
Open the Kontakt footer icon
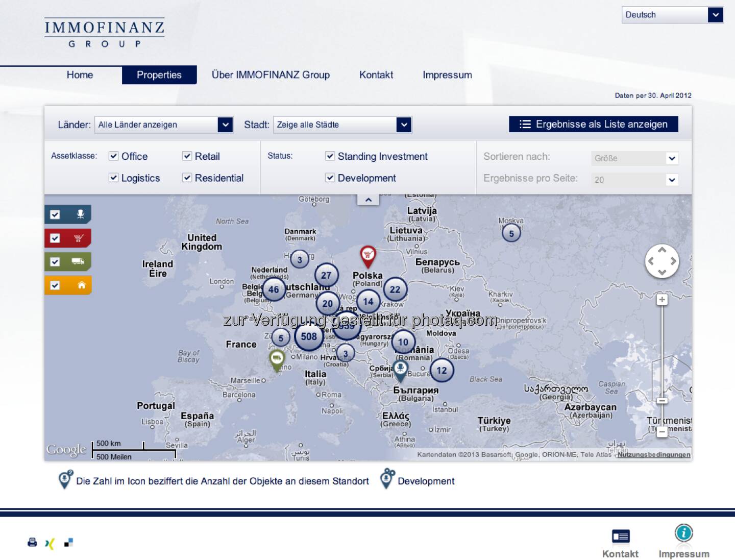click(x=620, y=537)
